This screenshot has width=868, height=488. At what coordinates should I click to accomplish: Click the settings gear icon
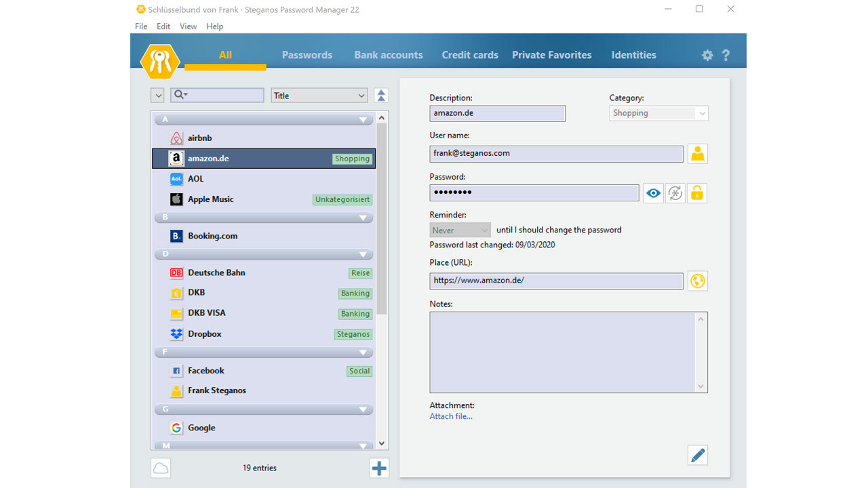coord(707,56)
